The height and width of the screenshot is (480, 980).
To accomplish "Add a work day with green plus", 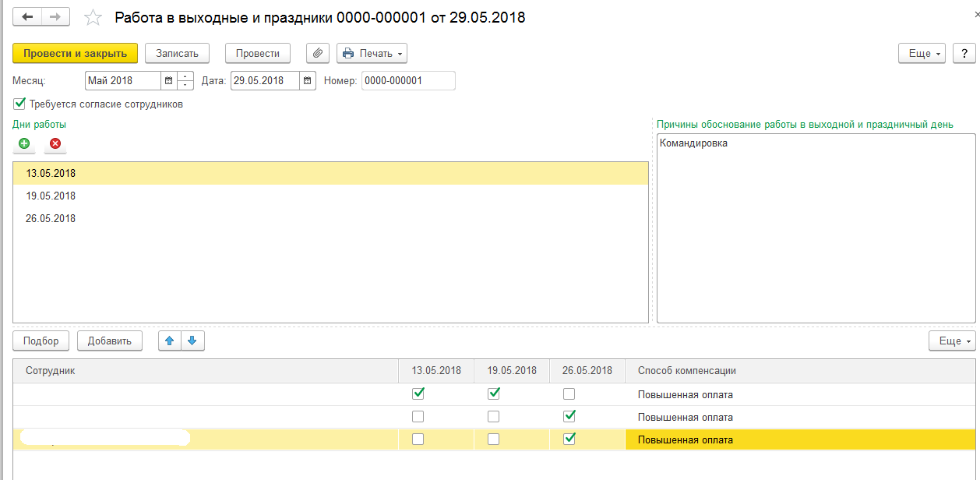I will click(x=24, y=143).
